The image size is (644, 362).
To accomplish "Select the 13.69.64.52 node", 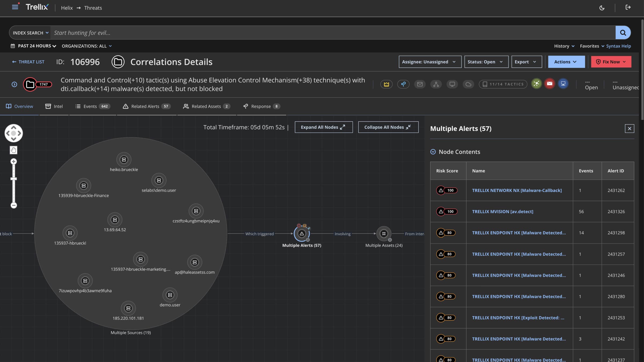I will (115, 220).
